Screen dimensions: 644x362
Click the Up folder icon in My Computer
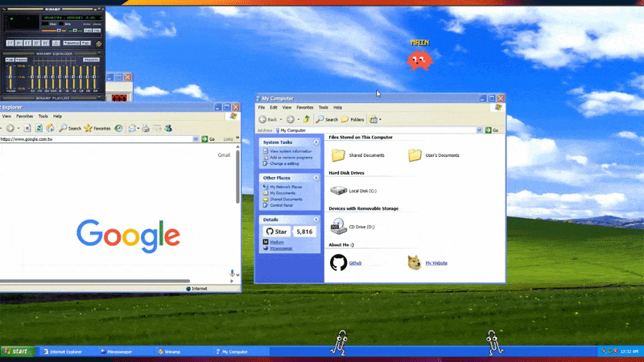[307, 119]
